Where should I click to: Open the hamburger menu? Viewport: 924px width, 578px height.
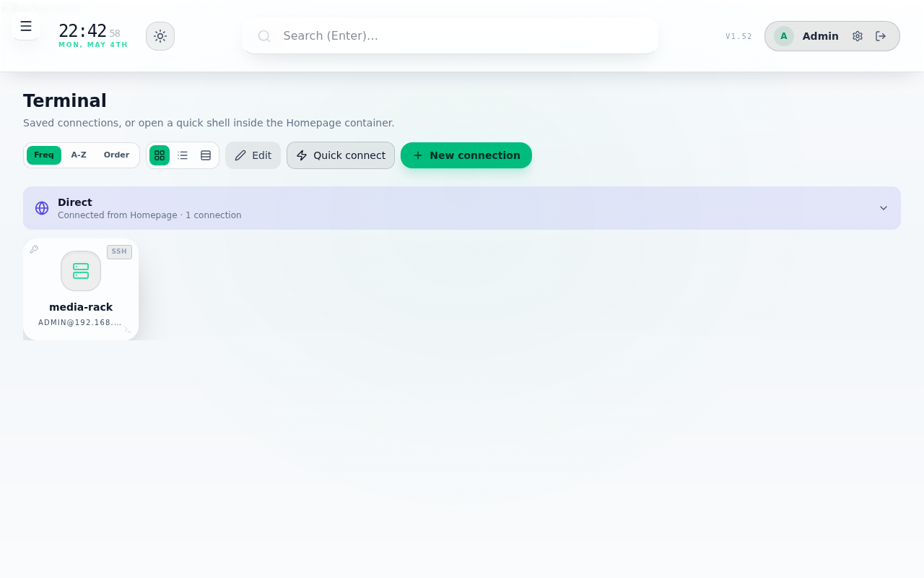click(26, 27)
